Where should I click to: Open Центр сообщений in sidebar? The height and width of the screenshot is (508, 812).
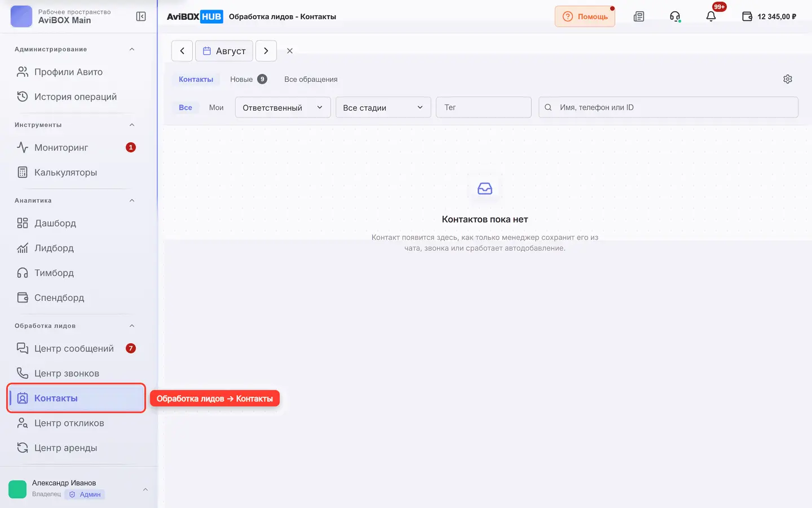(76, 348)
